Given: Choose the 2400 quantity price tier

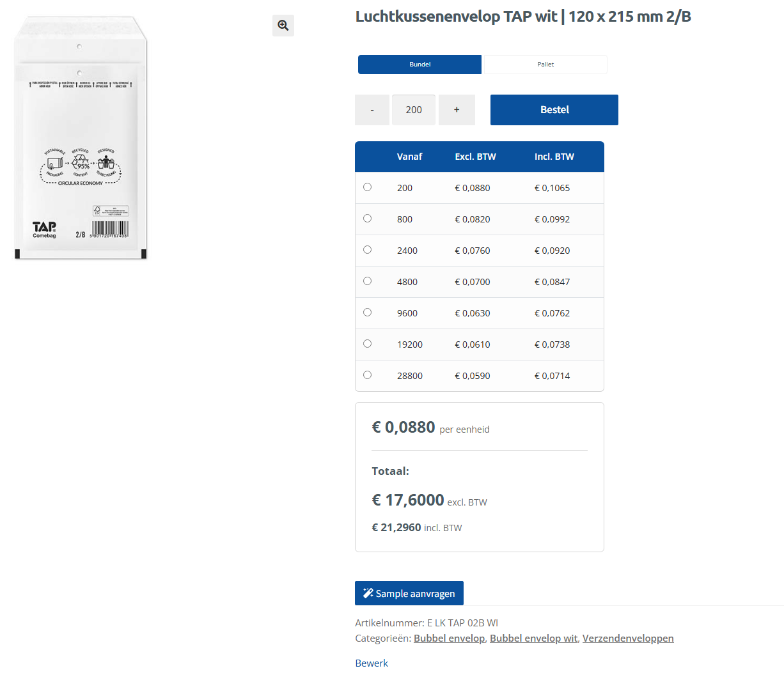Looking at the screenshot, I should click(x=368, y=250).
